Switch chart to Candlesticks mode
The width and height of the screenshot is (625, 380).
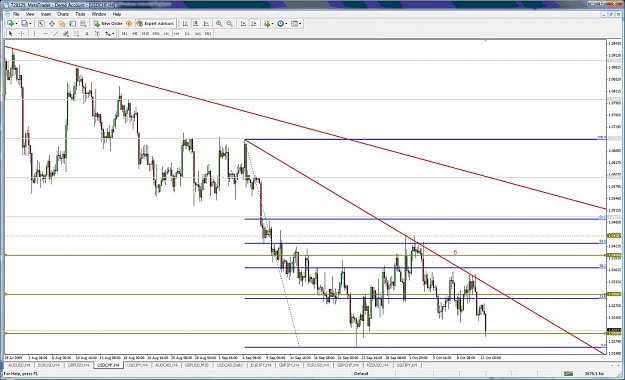point(196,24)
